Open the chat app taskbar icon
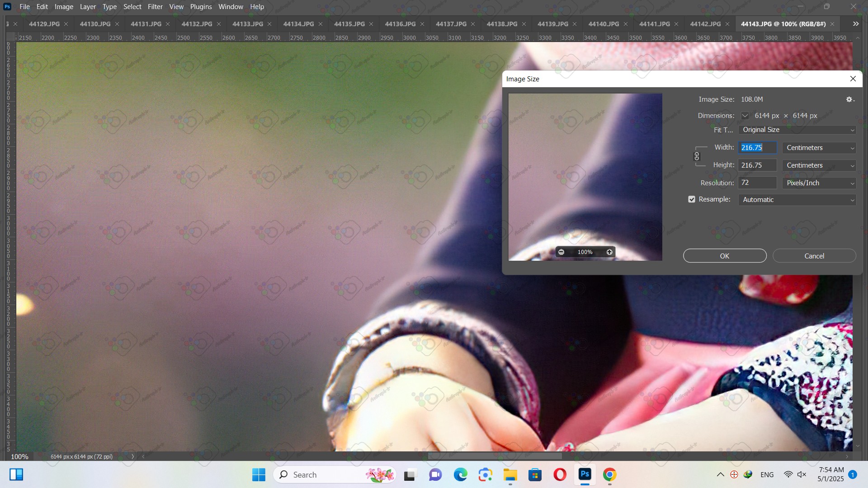 [x=435, y=474]
